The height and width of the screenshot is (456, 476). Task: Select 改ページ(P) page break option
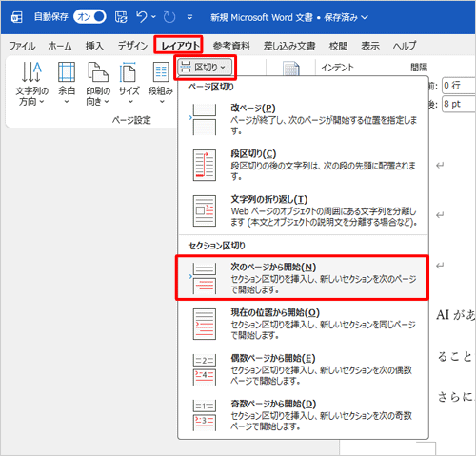(x=303, y=119)
